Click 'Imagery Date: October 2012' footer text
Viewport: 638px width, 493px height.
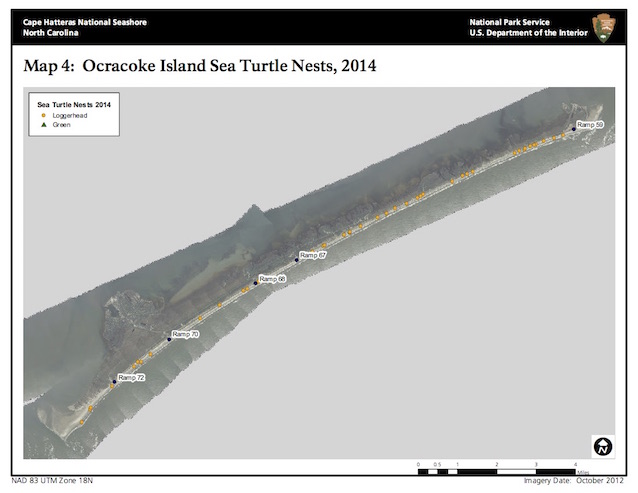tap(574, 480)
